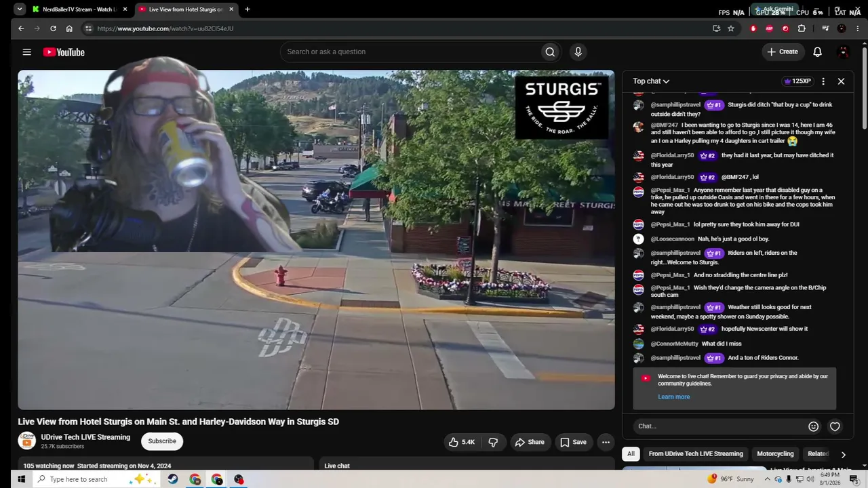The image size is (868, 488).
Task: Go to YouTube home via the logo
Action: pos(64,52)
